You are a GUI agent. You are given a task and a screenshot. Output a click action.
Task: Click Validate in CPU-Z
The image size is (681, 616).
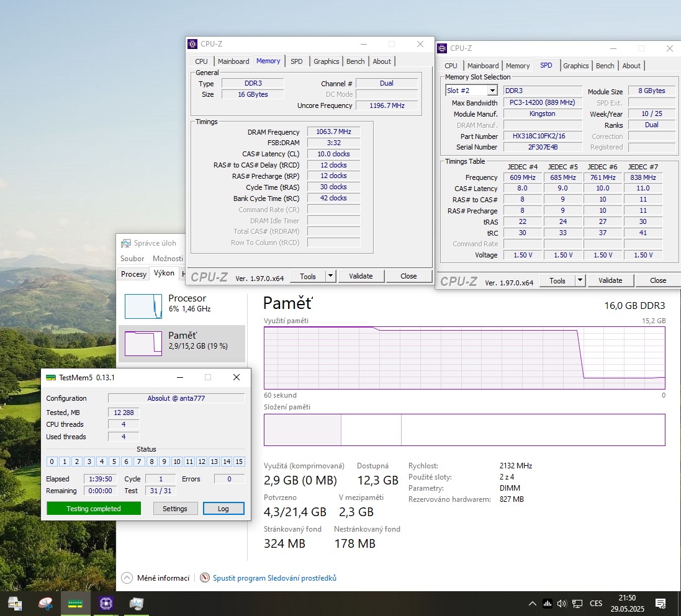tap(361, 275)
